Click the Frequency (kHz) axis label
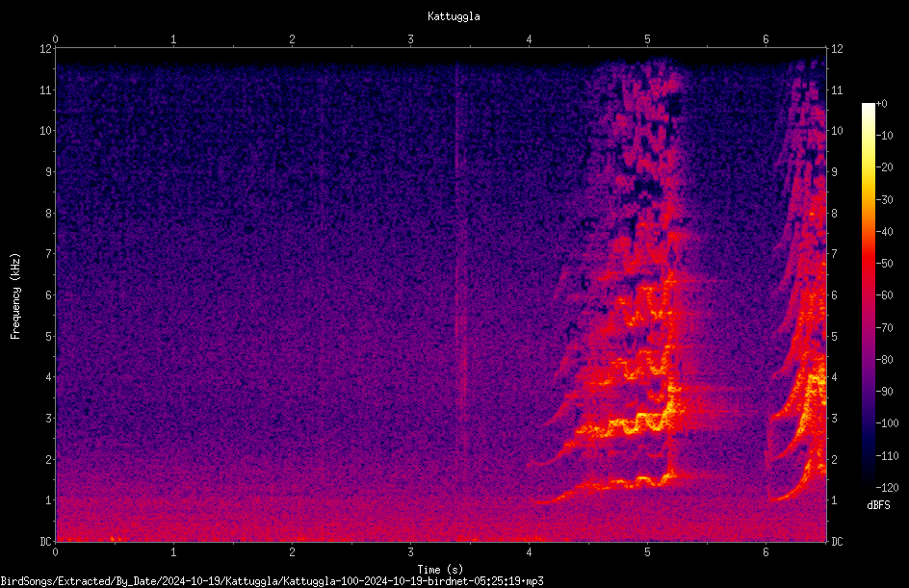Screen dimensions: 909x588 coord(15,296)
